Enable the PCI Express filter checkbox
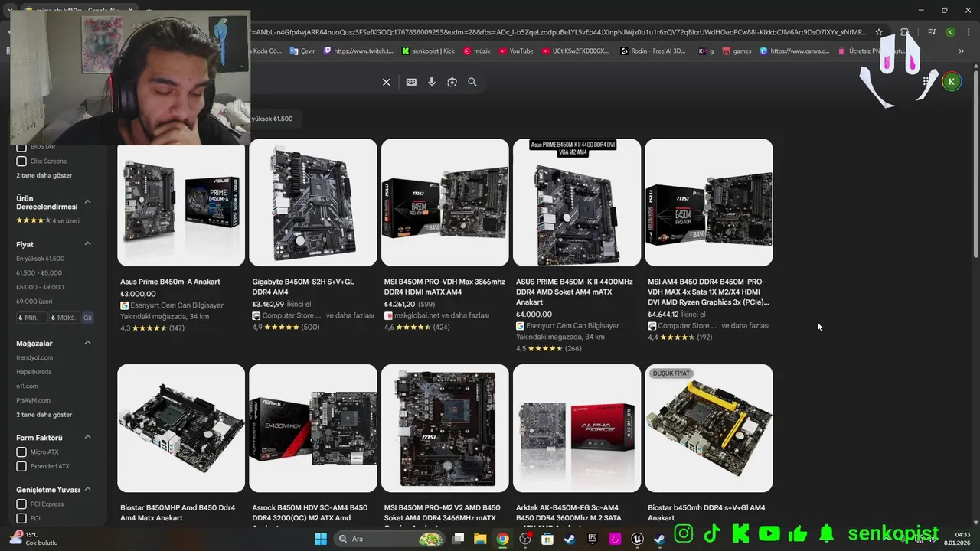Image resolution: width=980 pixels, height=551 pixels. [x=21, y=504]
